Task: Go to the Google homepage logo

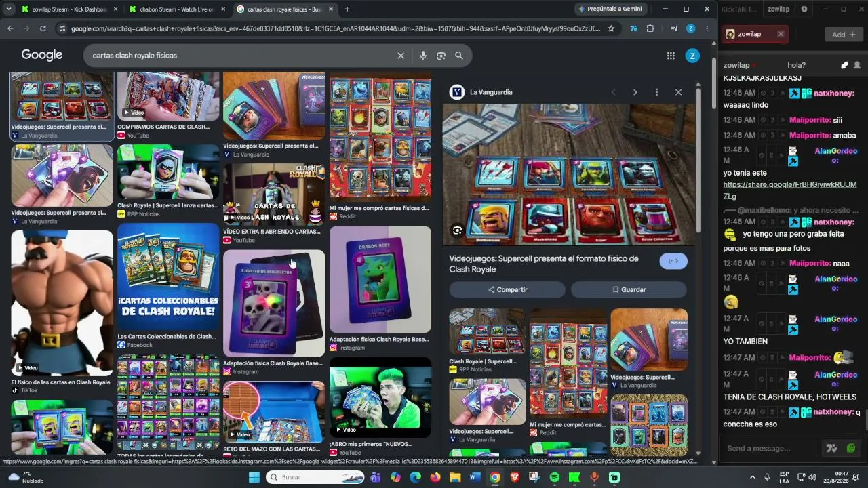Action: point(42,55)
